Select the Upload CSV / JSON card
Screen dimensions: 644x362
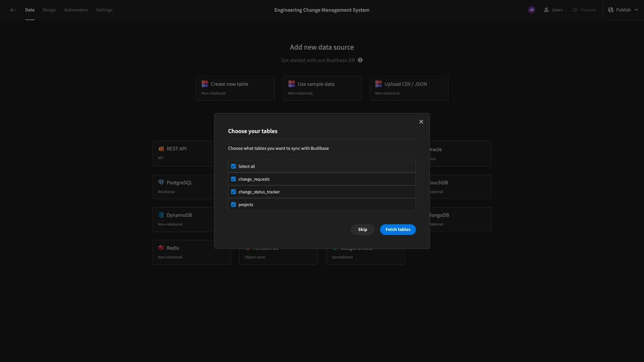click(409, 88)
